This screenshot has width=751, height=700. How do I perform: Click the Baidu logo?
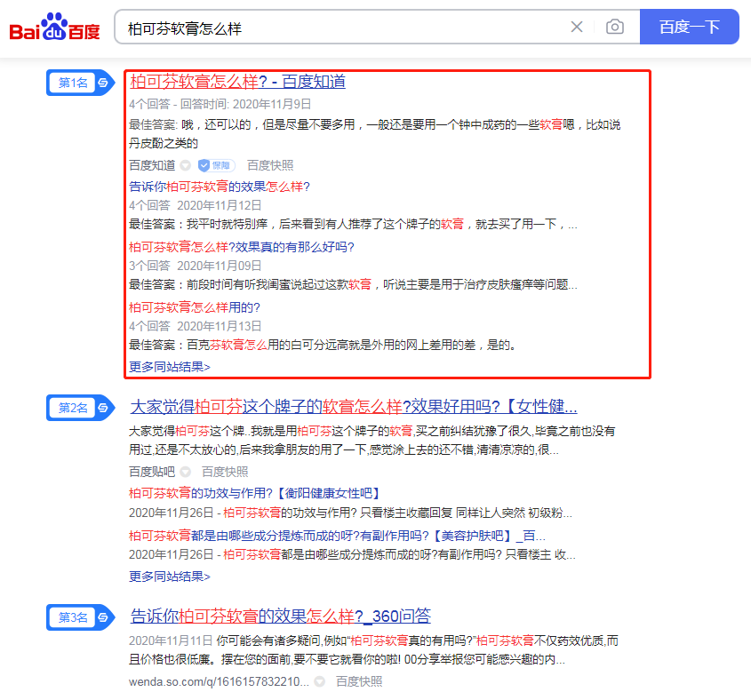54,28
